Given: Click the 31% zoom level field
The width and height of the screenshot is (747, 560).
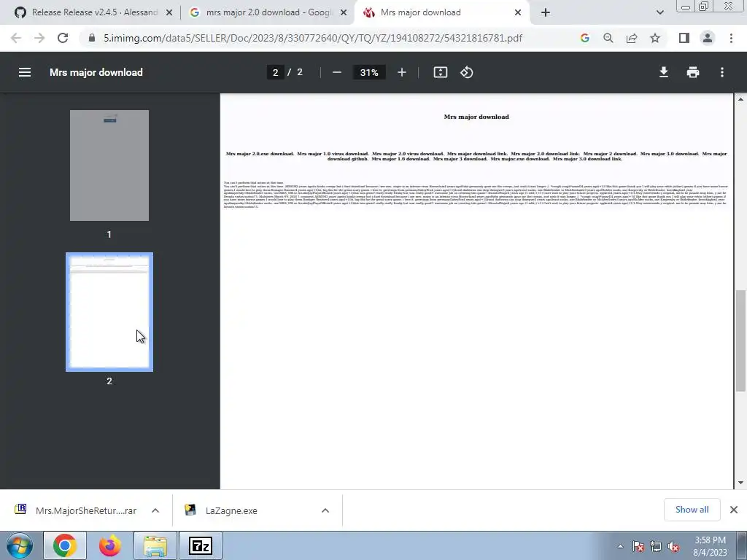Looking at the screenshot, I should [369, 72].
